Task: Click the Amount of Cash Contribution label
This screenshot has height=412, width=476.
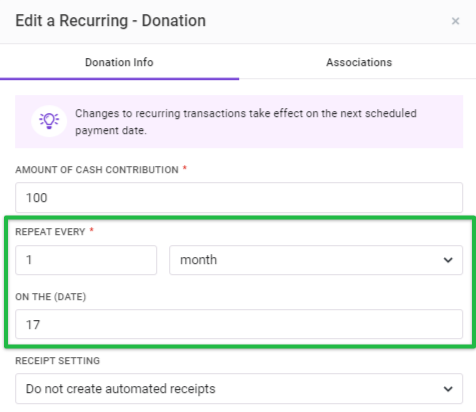Action: 97,170
